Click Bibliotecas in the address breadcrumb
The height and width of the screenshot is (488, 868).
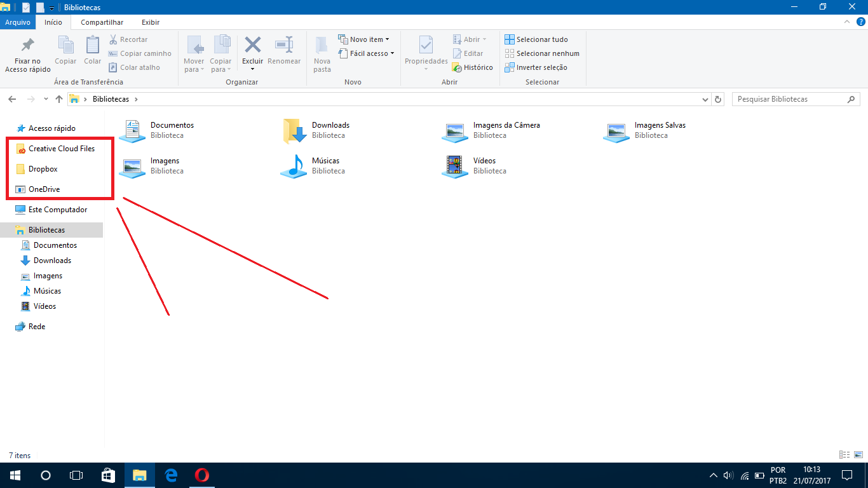pos(111,99)
